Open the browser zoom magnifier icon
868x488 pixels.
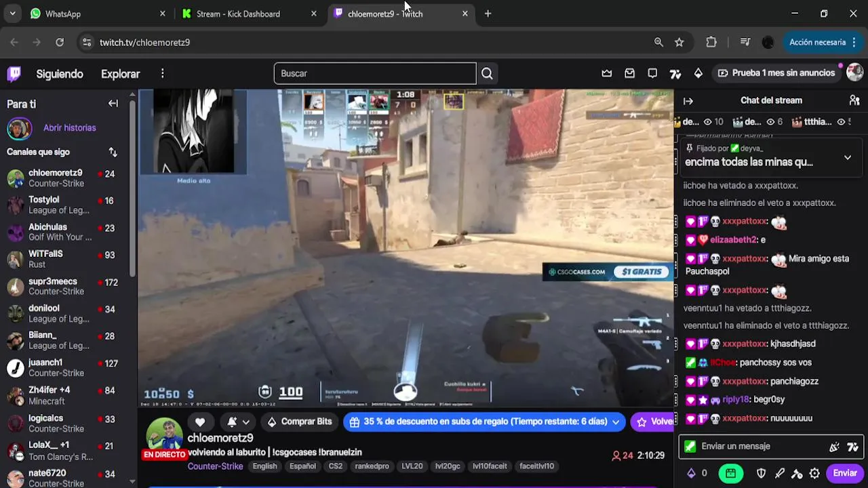(658, 42)
